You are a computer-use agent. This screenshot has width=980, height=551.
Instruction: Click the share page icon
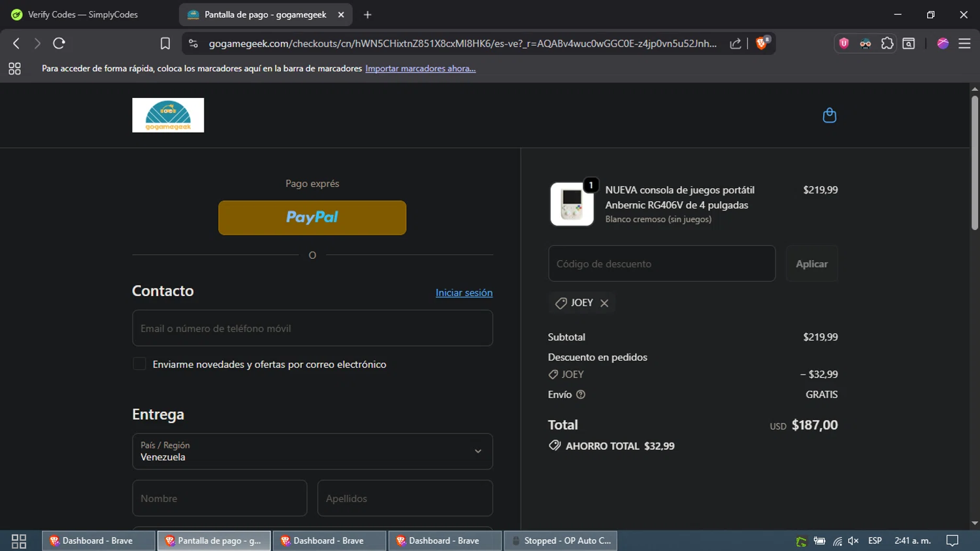[736, 43]
